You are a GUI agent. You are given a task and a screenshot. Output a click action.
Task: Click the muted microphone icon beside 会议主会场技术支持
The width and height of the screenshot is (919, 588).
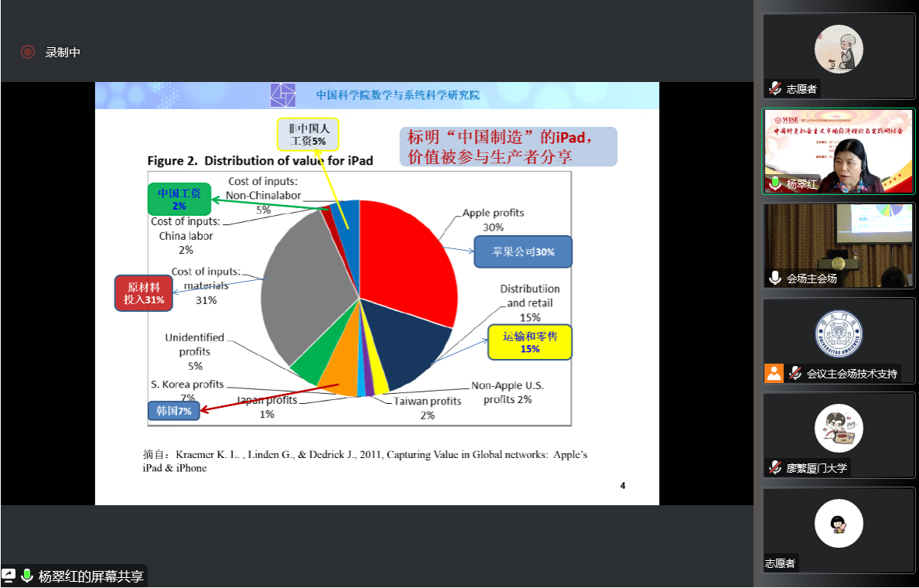(794, 373)
